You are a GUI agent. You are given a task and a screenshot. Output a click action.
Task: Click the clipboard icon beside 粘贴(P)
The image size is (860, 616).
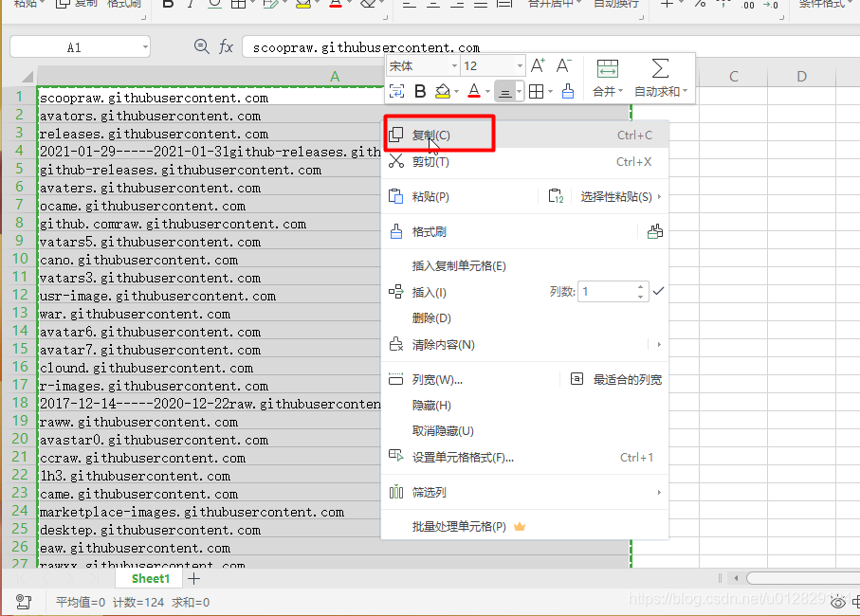(x=396, y=196)
